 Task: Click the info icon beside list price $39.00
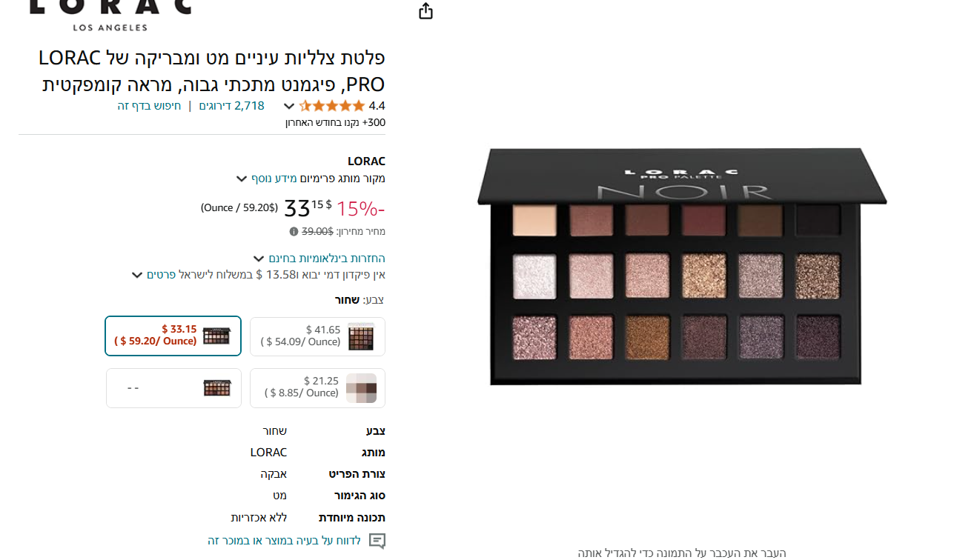click(x=294, y=232)
